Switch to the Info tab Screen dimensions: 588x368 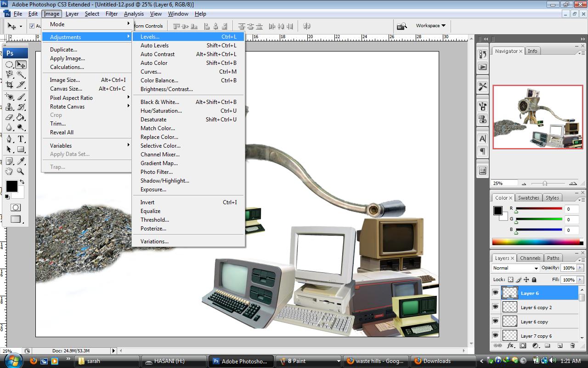532,51
